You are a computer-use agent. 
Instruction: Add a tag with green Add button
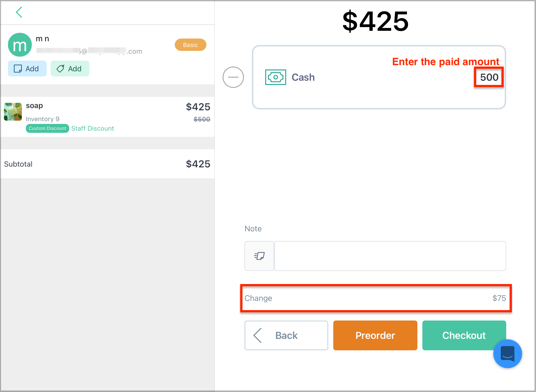(70, 69)
